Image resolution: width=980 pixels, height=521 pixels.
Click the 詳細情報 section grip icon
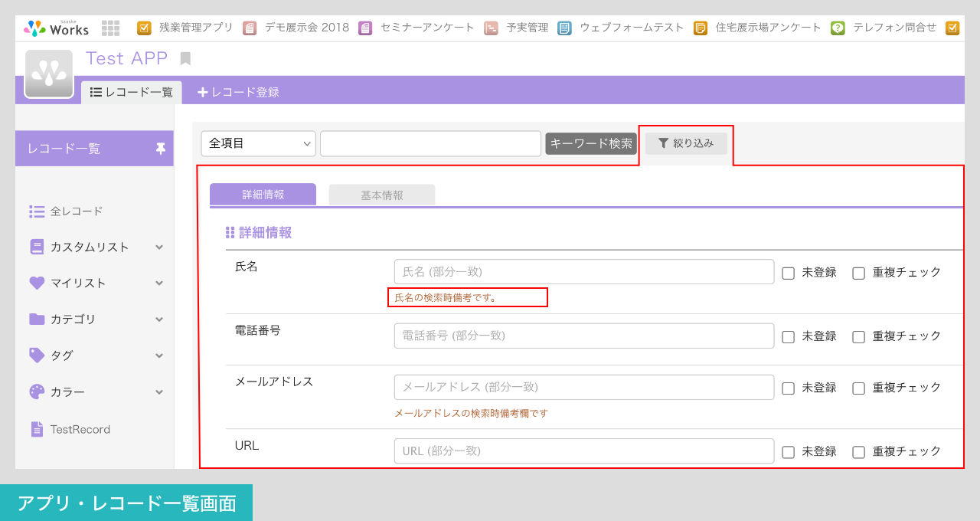[x=230, y=233]
